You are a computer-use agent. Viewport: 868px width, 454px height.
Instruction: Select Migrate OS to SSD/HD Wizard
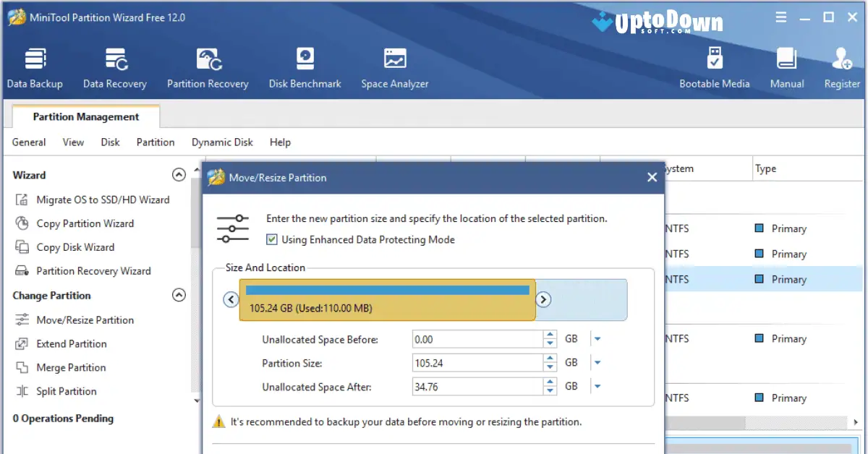[x=103, y=199]
